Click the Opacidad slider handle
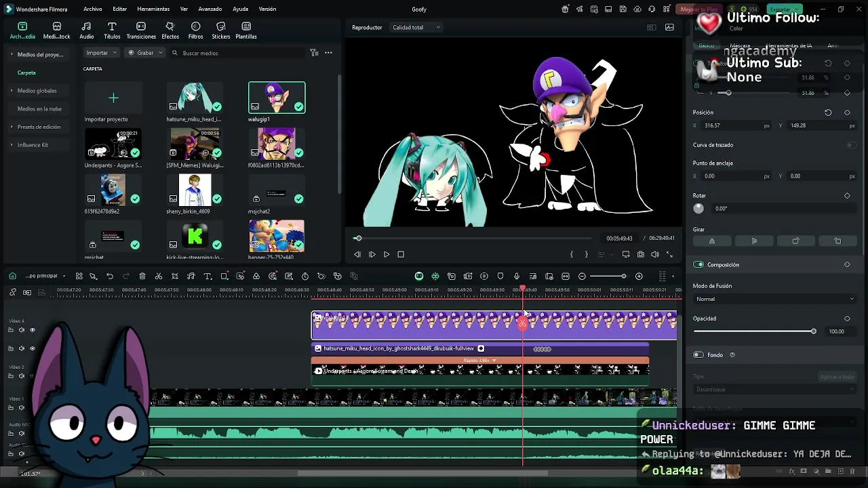 pyautogui.click(x=813, y=331)
